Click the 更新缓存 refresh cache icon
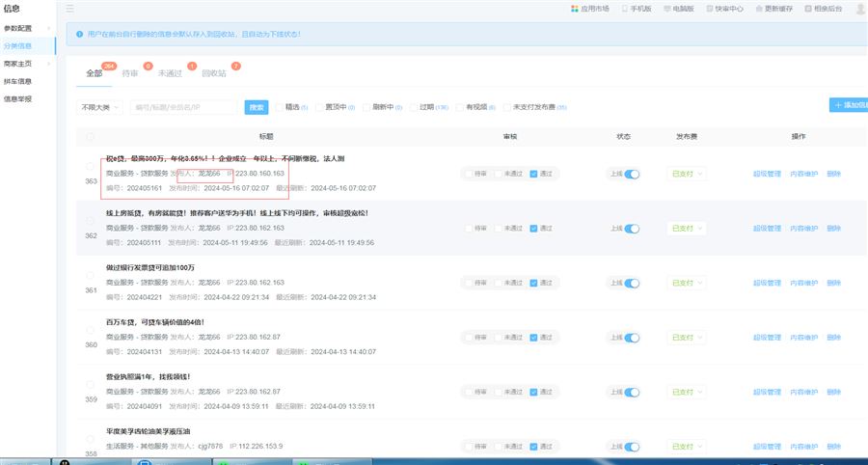 (x=757, y=9)
